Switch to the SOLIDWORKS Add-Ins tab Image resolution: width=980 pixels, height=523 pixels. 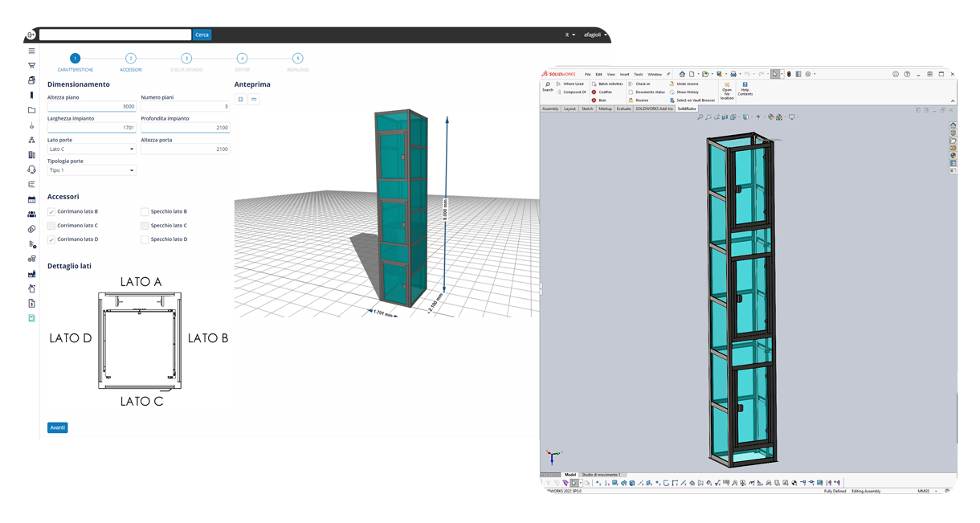[655, 108]
